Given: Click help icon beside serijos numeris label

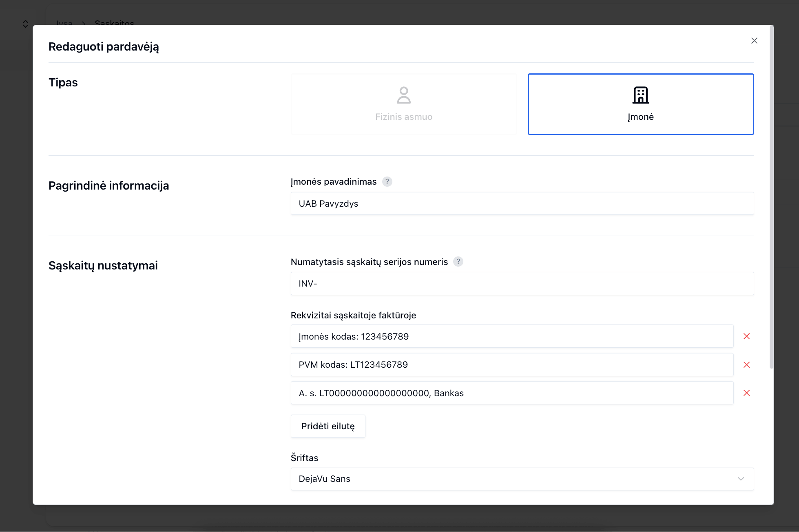Looking at the screenshot, I should [x=458, y=262].
